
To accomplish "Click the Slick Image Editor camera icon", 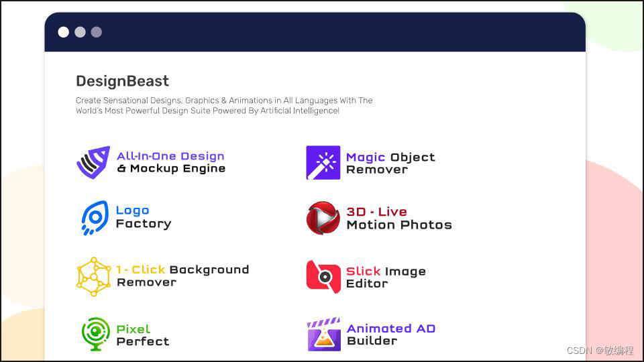I will [323, 277].
